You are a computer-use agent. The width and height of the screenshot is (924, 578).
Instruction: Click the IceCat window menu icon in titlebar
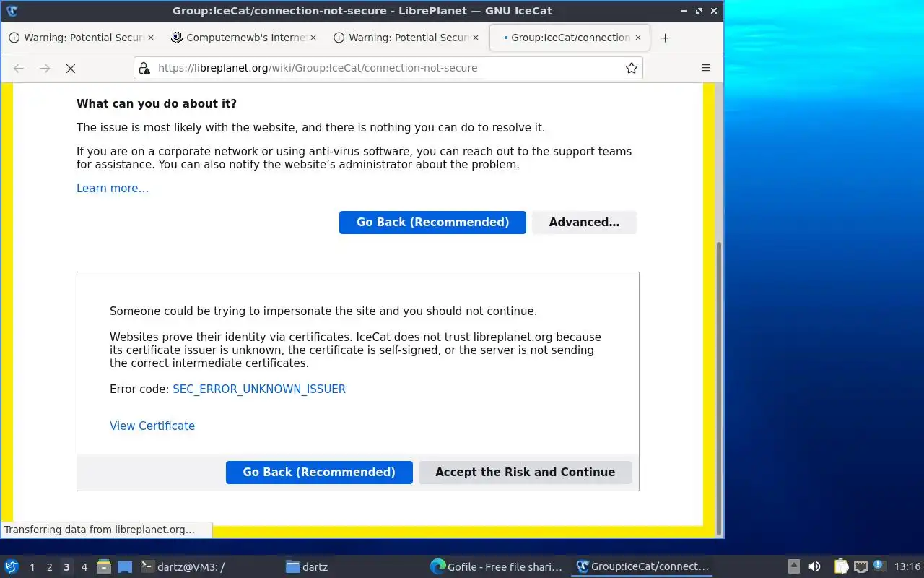pyautogui.click(x=12, y=11)
